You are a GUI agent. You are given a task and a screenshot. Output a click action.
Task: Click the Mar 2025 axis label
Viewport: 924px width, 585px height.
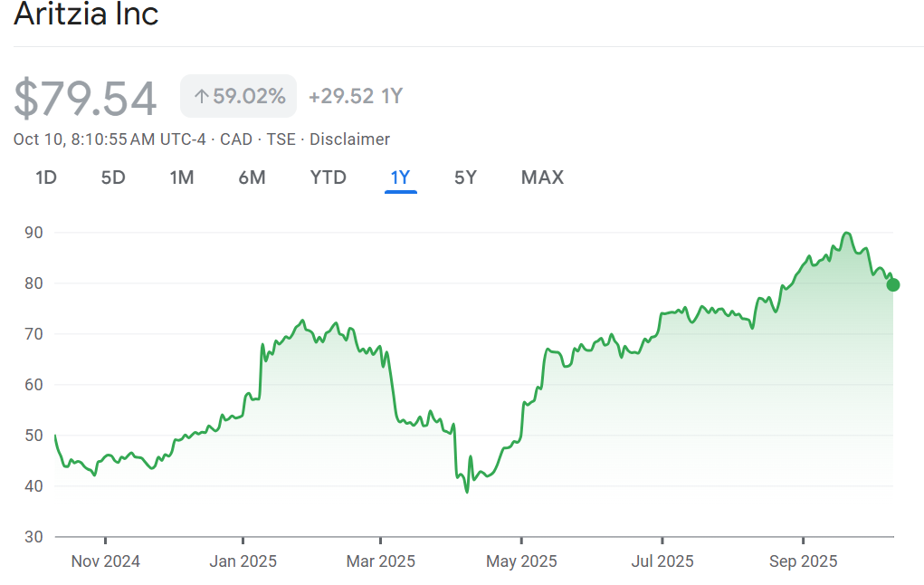point(381,561)
